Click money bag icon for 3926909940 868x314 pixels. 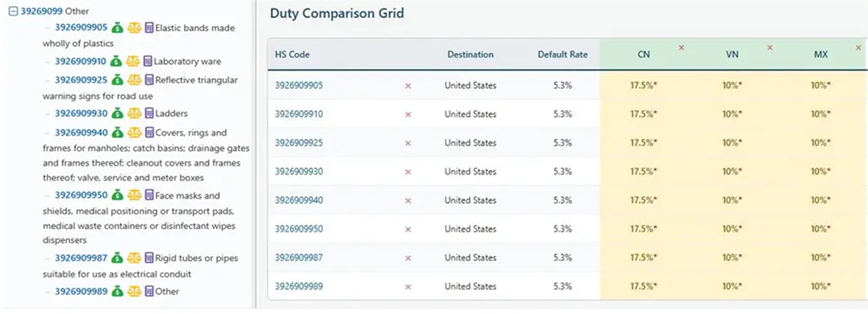point(117,133)
